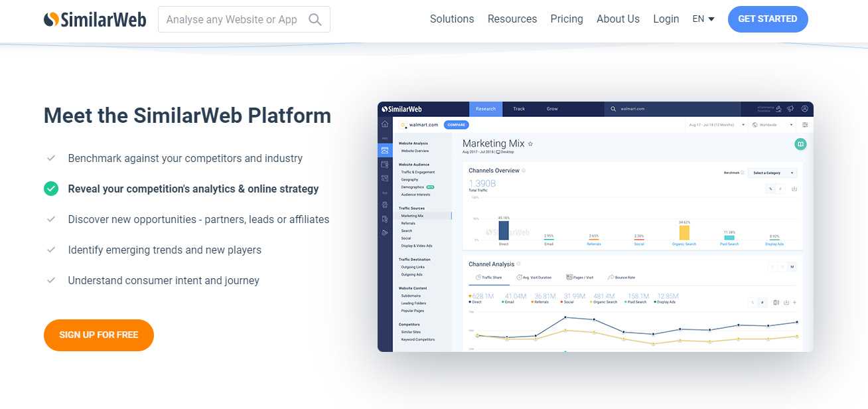Open the Solutions menu

point(452,19)
